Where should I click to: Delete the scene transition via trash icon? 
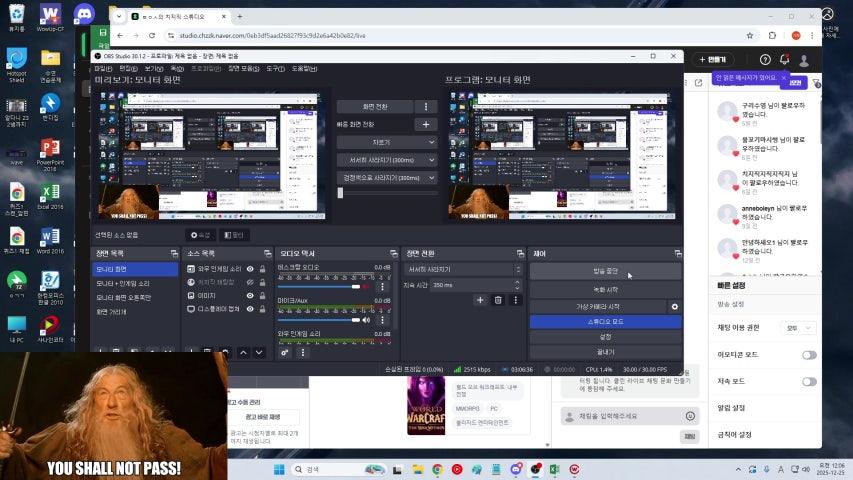coord(498,300)
